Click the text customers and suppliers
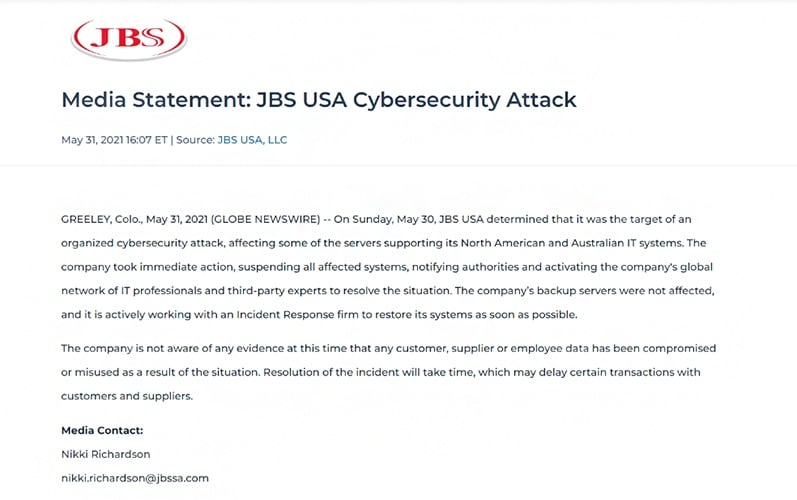Image resolution: width=797 pixels, height=500 pixels. pyautogui.click(x=126, y=396)
